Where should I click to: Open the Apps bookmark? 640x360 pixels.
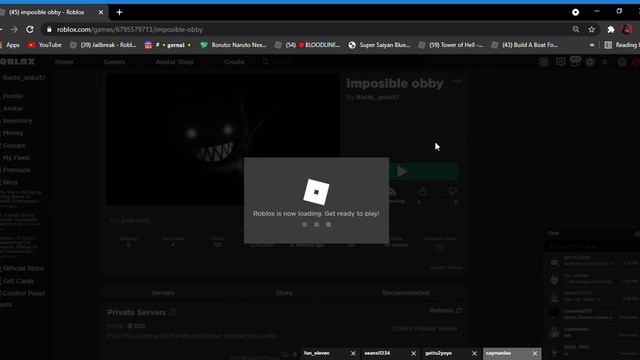10,45
